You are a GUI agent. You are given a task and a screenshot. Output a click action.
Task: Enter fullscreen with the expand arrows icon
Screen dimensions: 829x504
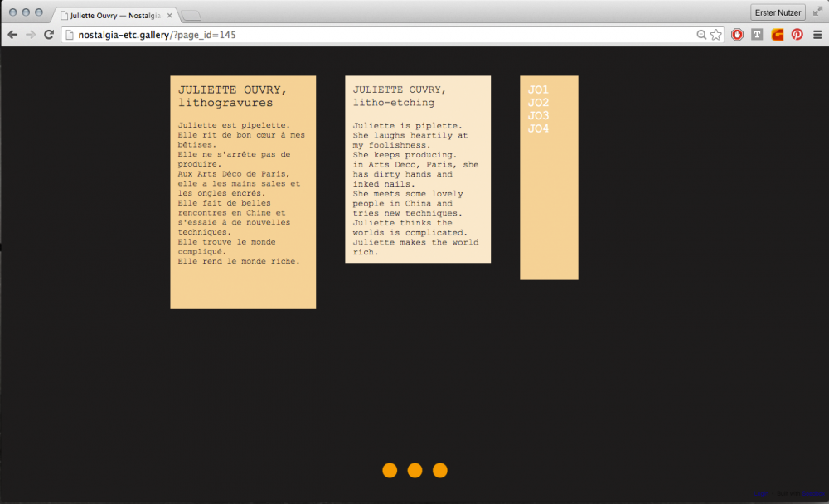817,11
